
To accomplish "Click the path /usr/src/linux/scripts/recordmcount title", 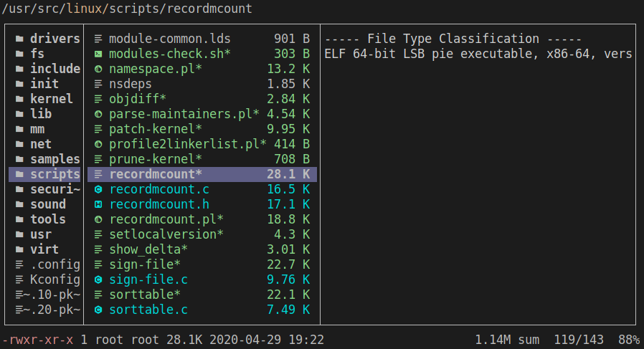I will click(x=127, y=9).
